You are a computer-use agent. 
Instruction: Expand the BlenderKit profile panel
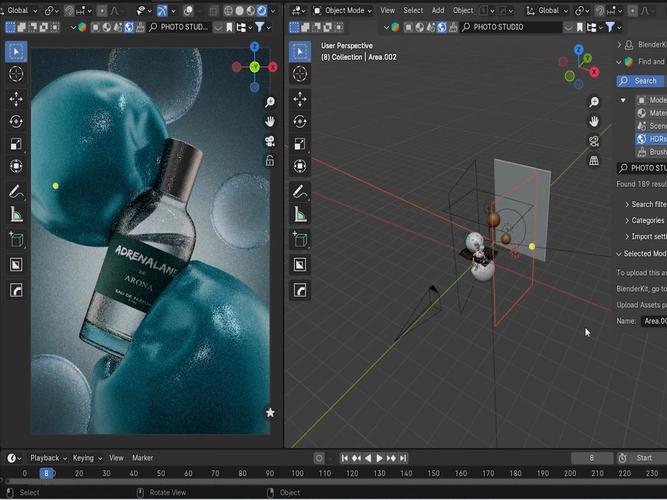641,45
